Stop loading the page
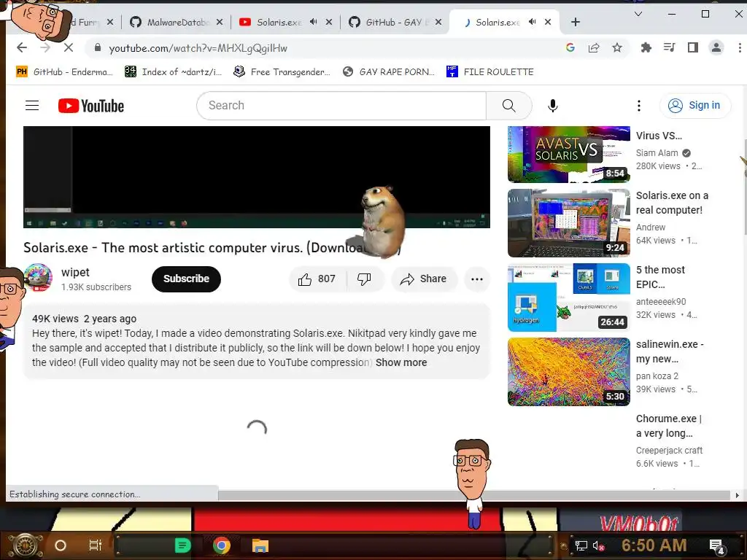The width and height of the screenshot is (747, 560). 68,47
